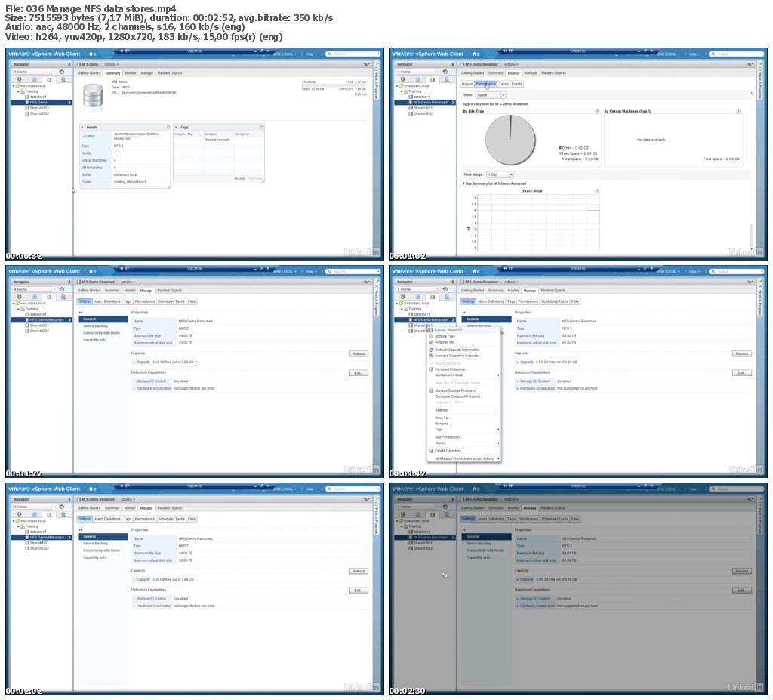Click Hosts and Clusters icon in the 00:01:22 frame
The image size is (773, 700).
[x=20, y=297]
